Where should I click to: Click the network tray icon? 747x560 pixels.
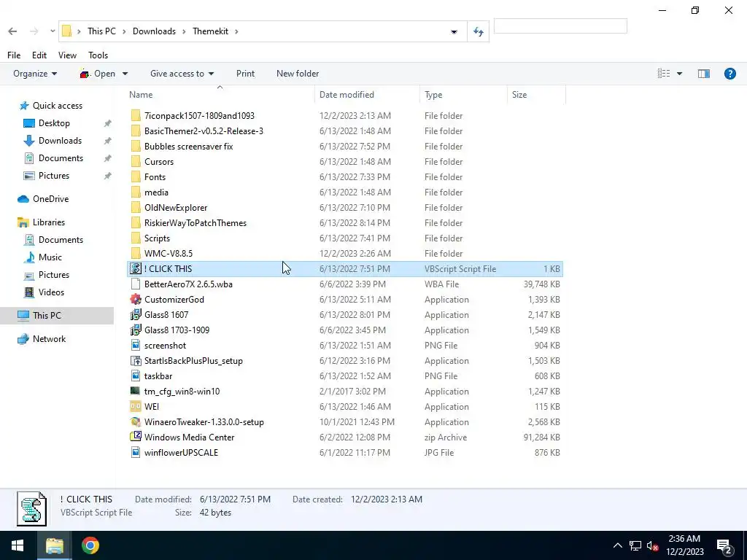point(635,545)
